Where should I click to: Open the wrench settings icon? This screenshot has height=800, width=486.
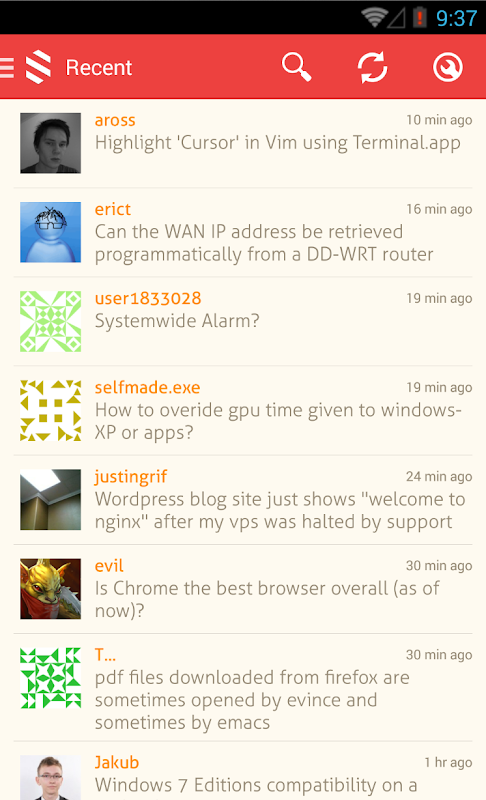(448, 67)
